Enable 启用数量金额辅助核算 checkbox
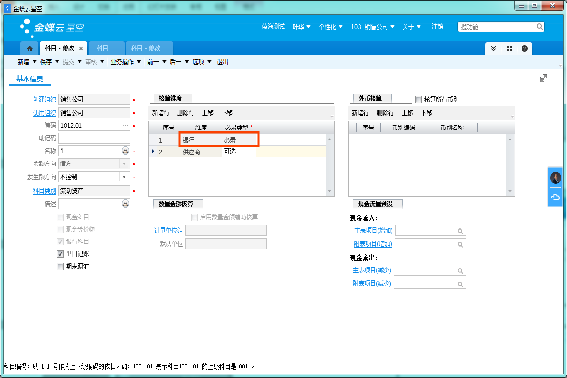The image size is (567, 378). 194,217
